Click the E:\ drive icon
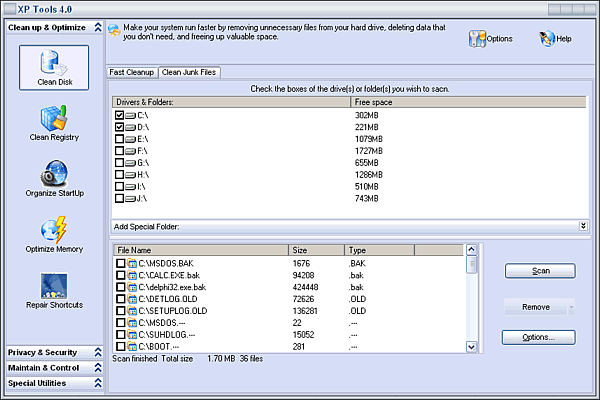Viewport: 600px width, 400px height. [x=130, y=139]
